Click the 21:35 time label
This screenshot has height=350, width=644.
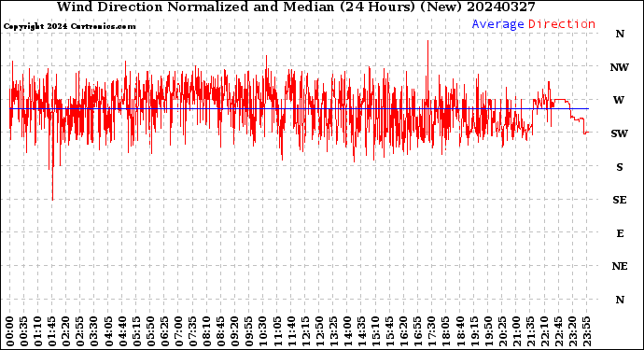[530, 331]
